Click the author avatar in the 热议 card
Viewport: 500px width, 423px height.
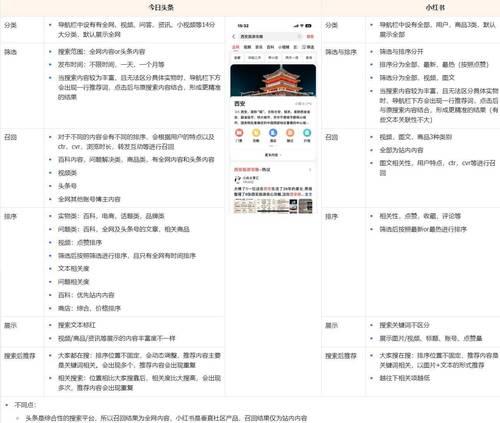(238, 180)
